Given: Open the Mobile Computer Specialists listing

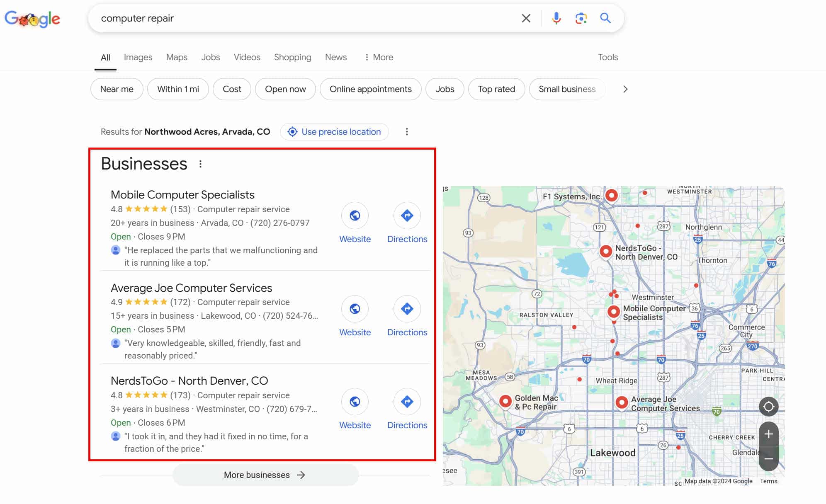Looking at the screenshot, I should pyautogui.click(x=182, y=195).
